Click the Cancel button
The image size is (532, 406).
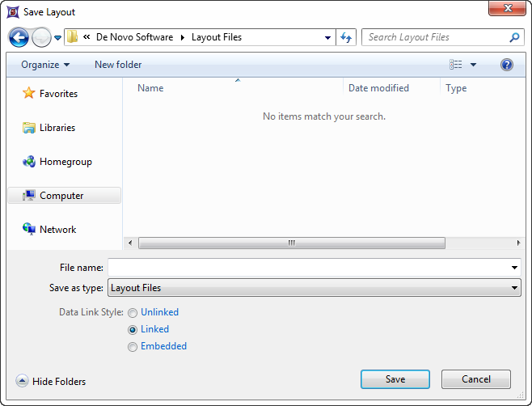pos(476,379)
